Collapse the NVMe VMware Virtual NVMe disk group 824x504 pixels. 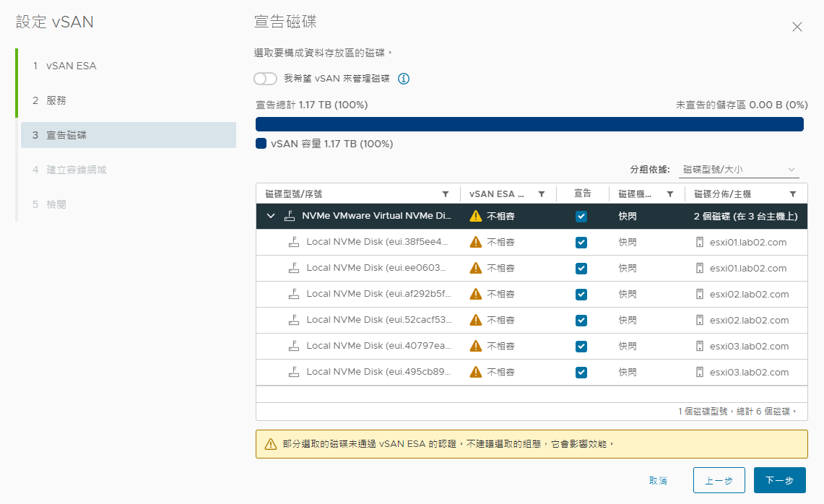point(271,216)
